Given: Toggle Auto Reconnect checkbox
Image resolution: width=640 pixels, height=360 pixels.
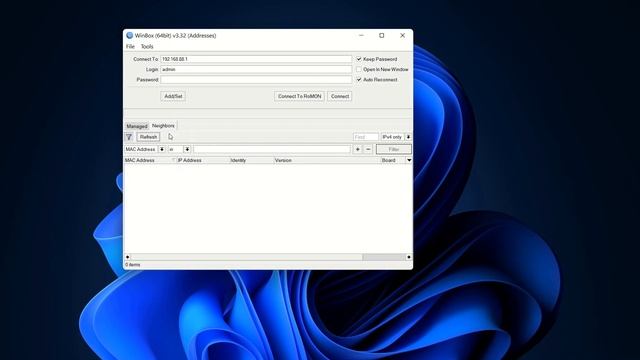Looking at the screenshot, I should click(x=359, y=80).
